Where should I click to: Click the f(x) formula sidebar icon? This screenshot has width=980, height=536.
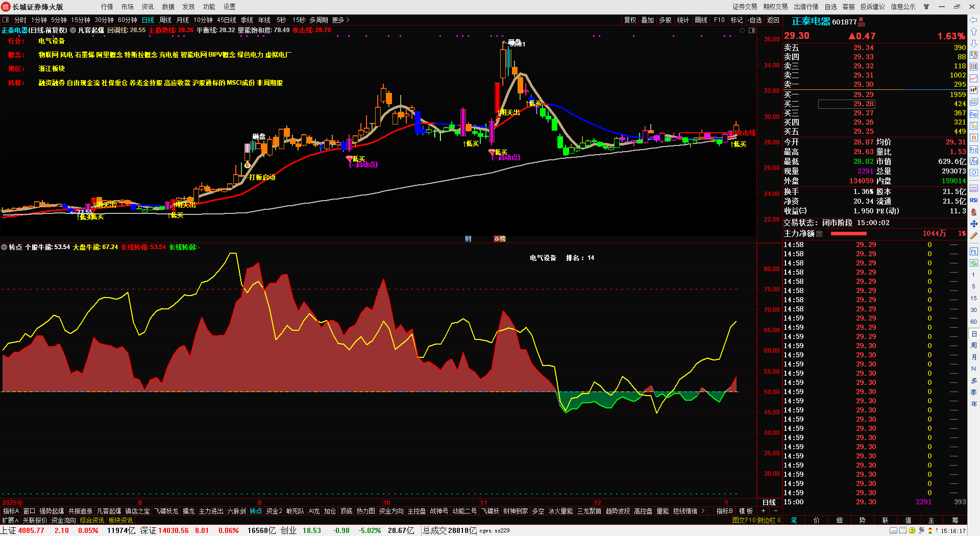(973, 161)
